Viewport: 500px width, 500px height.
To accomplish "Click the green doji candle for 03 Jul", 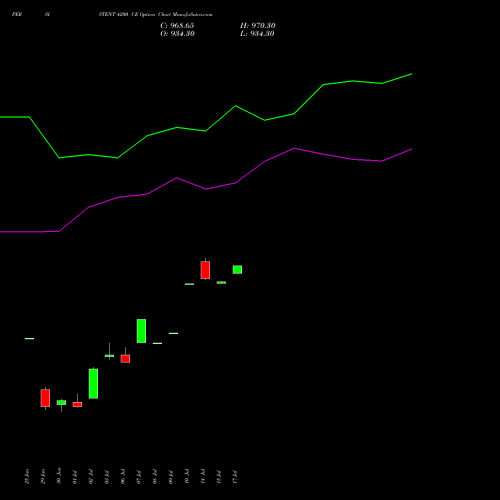I will coord(109,356).
